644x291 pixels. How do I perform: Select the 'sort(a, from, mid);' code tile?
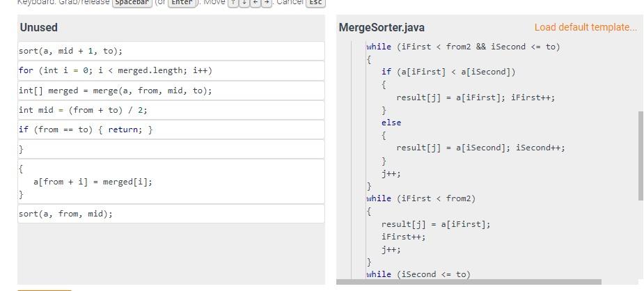(171, 214)
